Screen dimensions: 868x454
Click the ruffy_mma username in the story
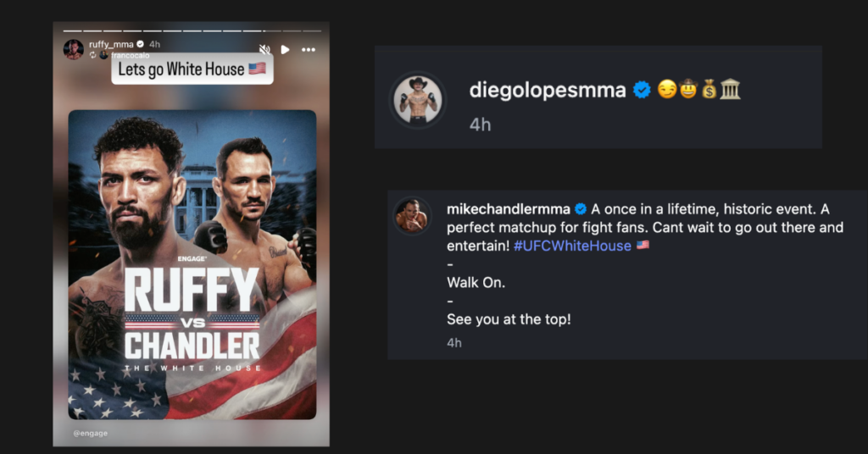pos(112,44)
